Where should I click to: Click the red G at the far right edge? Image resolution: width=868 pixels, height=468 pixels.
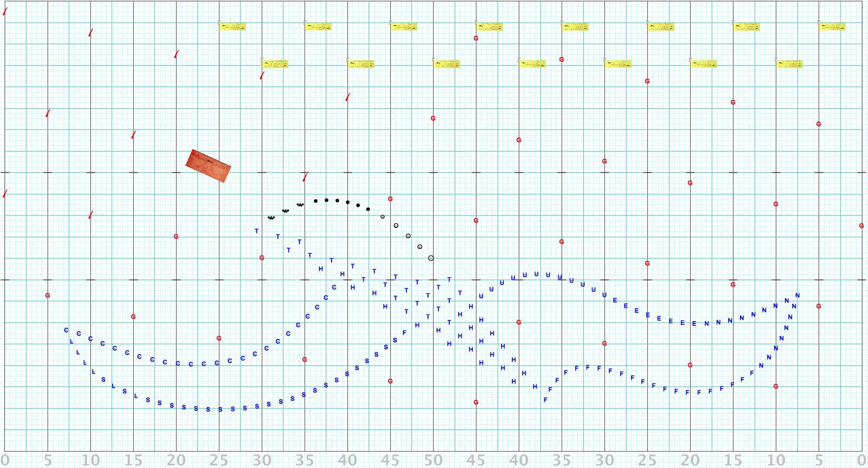point(862,226)
